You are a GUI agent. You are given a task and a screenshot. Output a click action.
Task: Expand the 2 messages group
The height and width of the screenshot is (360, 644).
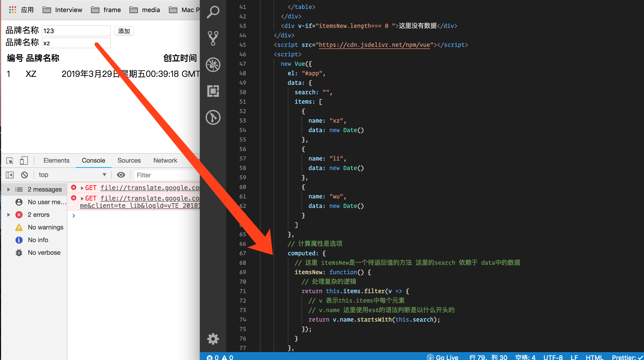click(9, 189)
